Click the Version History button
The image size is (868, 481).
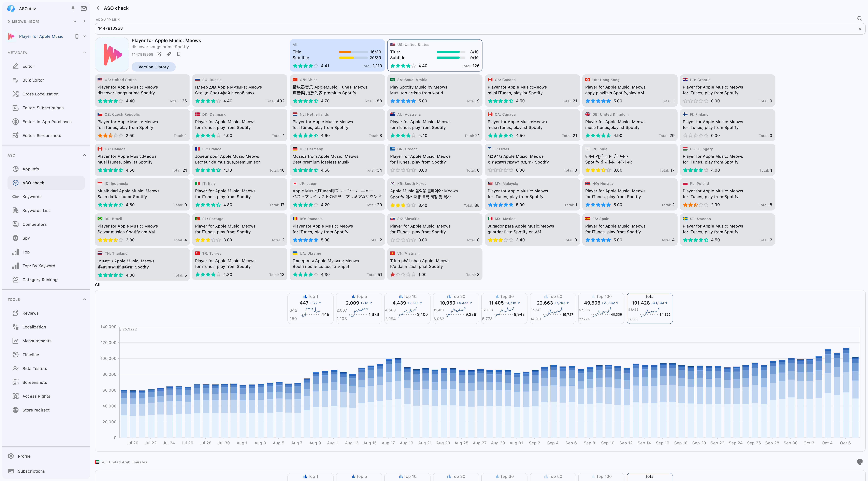tap(154, 66)
